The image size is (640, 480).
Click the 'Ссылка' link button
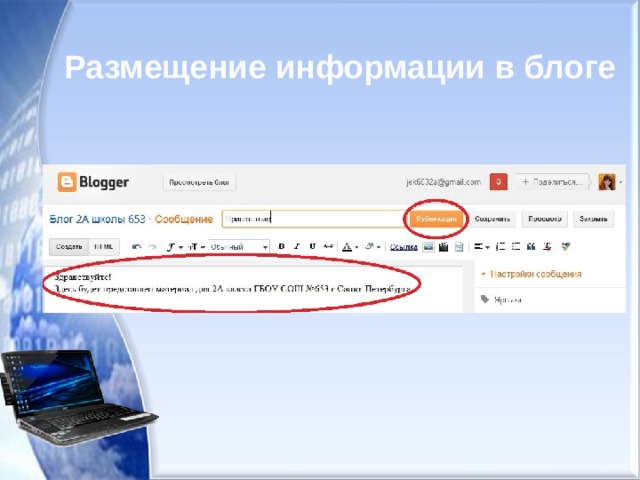[x=403, y=247]
